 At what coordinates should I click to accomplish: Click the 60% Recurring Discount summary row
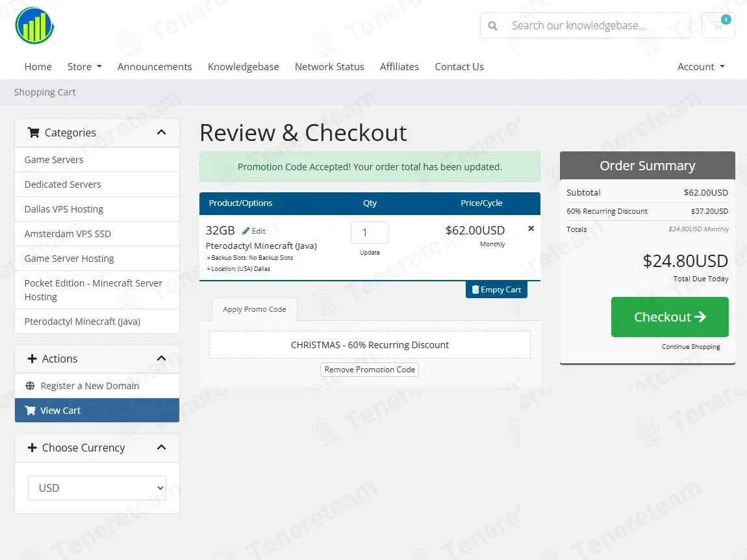[647, 211]
